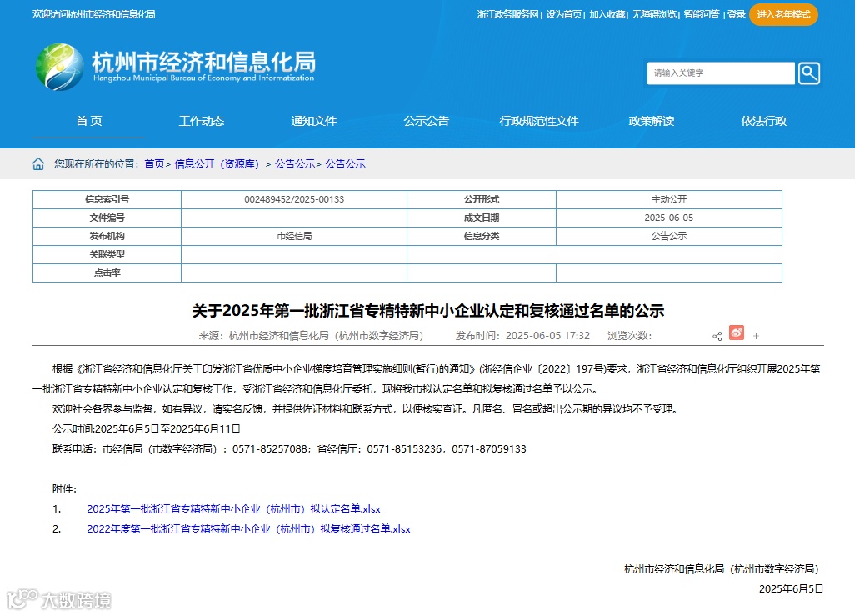Click the keyword search input field
Viewport: 855px width, 616px height.
pos(721,73)
